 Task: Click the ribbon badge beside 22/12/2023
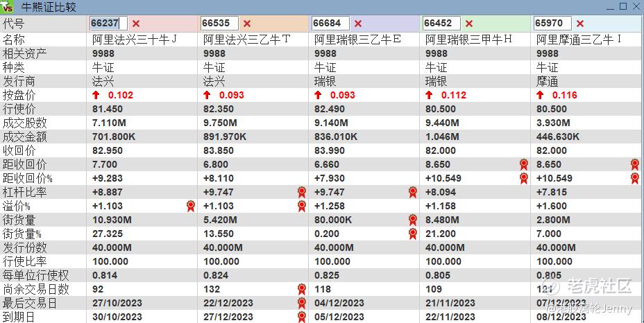pos(302,304)
